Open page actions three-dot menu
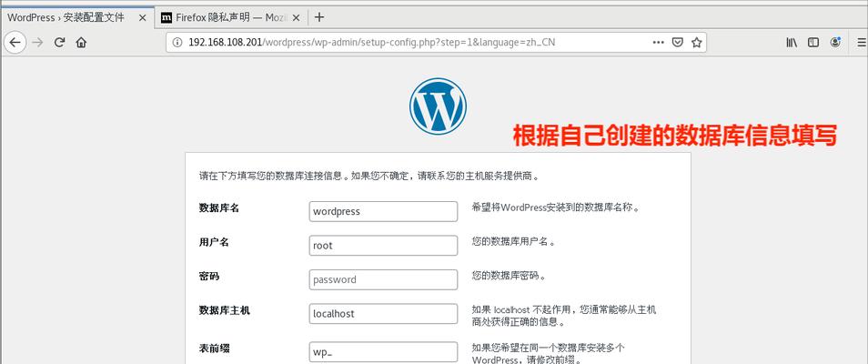The image size is (868, 364). 658,42
